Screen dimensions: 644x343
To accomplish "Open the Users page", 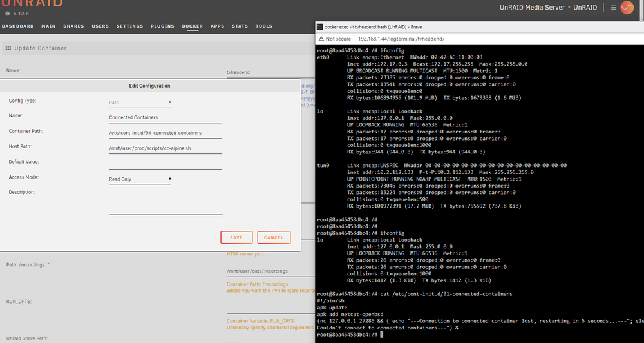I will pos(100,26).
